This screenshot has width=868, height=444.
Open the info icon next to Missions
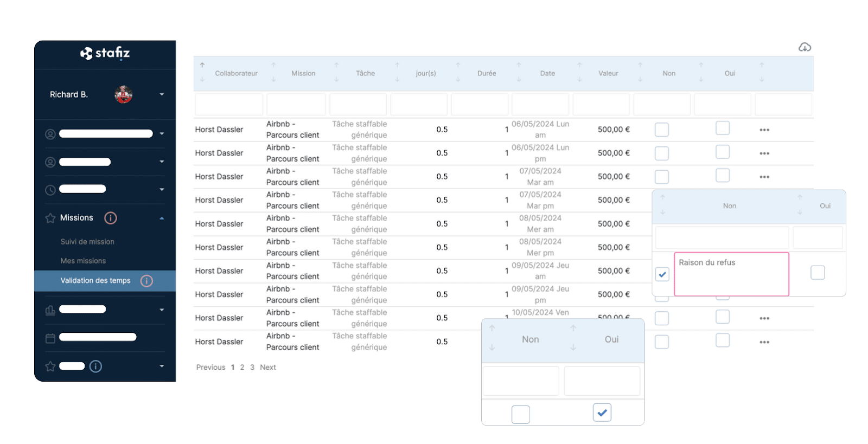coord(111,218)
